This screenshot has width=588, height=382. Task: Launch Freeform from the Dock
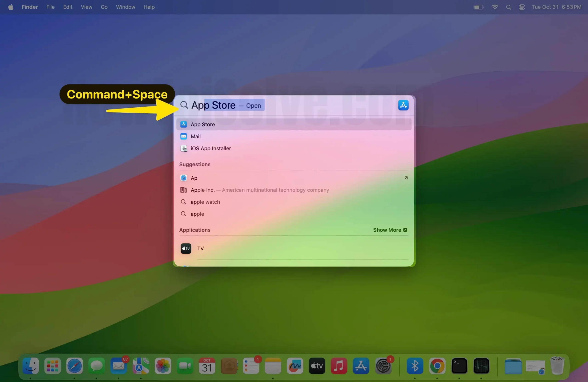click(295, 366)
